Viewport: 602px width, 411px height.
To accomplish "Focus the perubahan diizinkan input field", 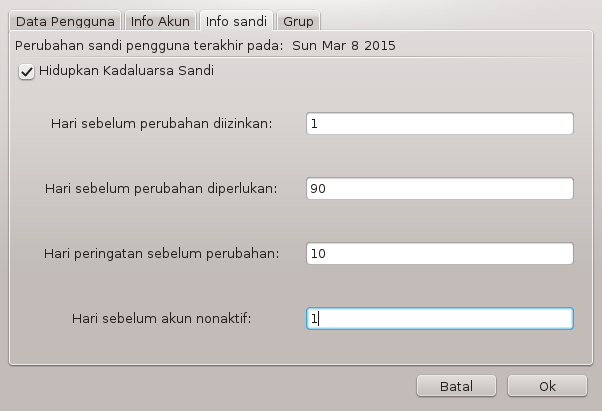I will click(x=440, y=124).
